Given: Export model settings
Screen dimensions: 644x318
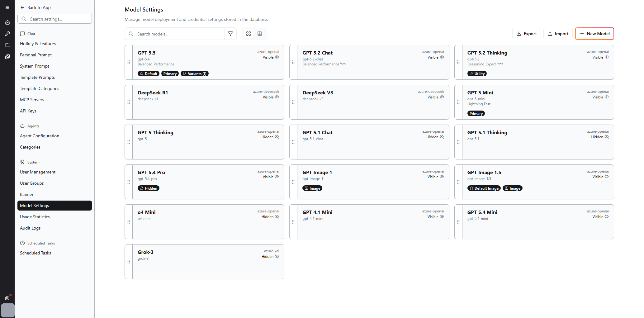Looking at the screenshot, I should coord(526,34).
